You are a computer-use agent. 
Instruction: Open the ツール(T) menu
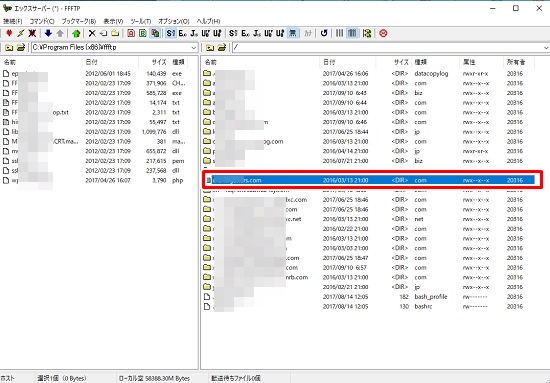pos(140,21)
